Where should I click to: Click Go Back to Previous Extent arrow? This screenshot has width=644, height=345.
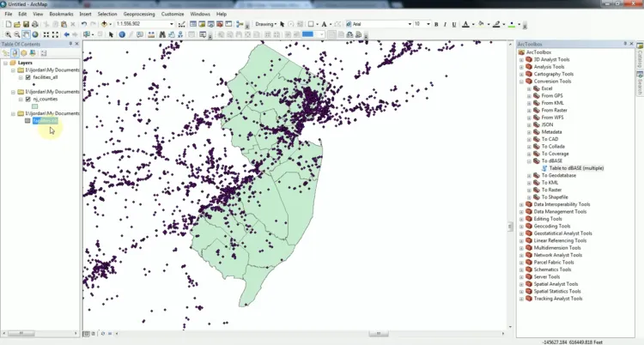(x=67, y=34)
